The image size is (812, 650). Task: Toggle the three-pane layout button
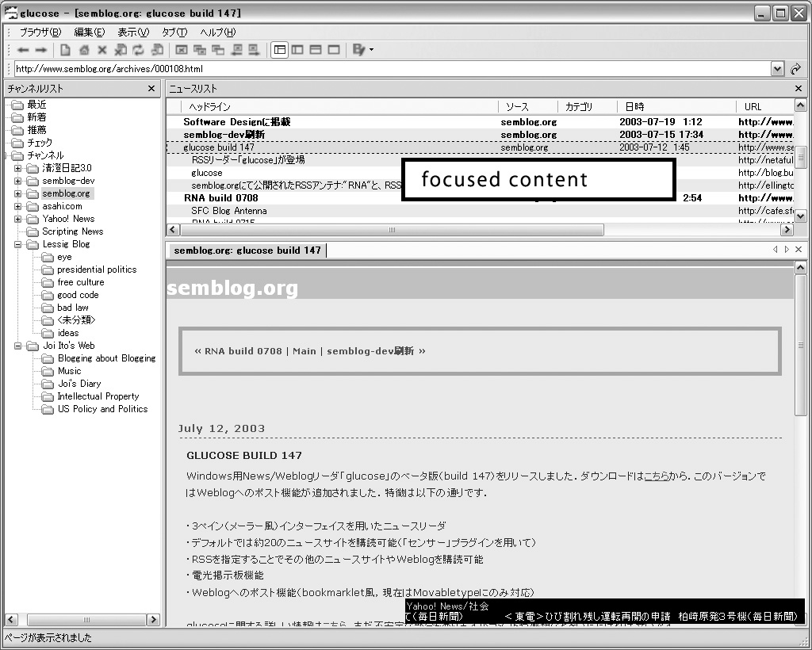pos(279,50)
